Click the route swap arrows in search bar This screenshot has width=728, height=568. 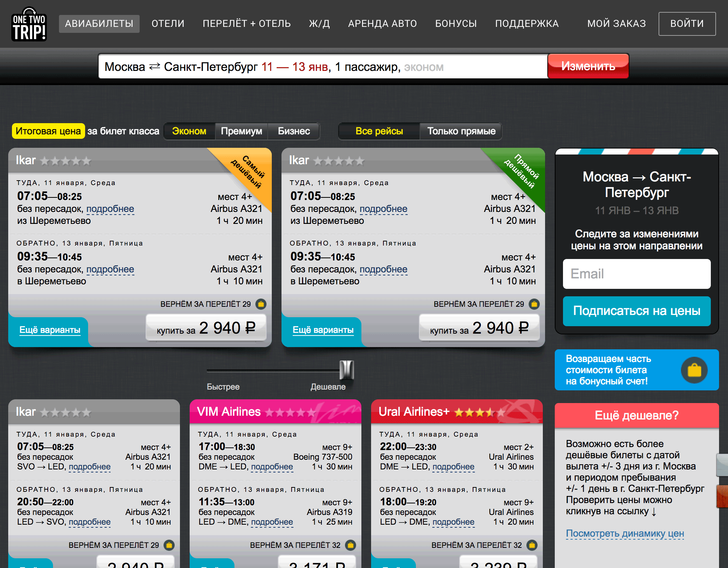(x=155, y=66)
